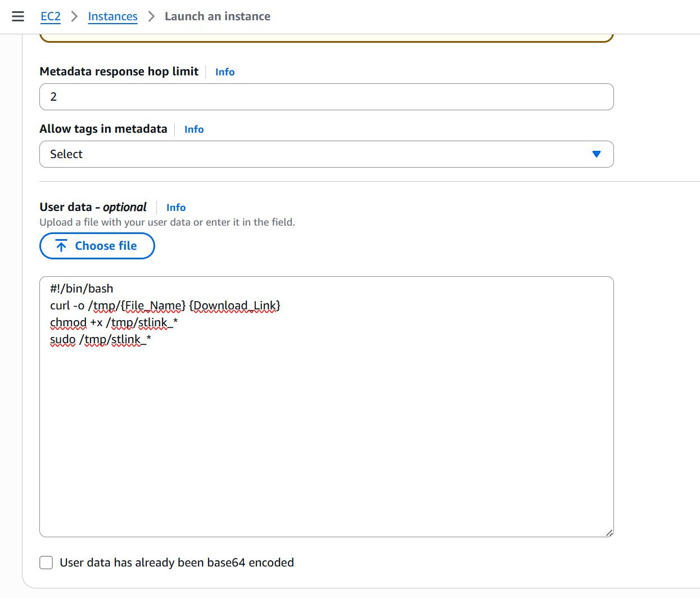Image resolution: width=700 pixels, height=598 pixels.
Task: Click Info next to Metadata response hop limit
Action: point(224,71)
